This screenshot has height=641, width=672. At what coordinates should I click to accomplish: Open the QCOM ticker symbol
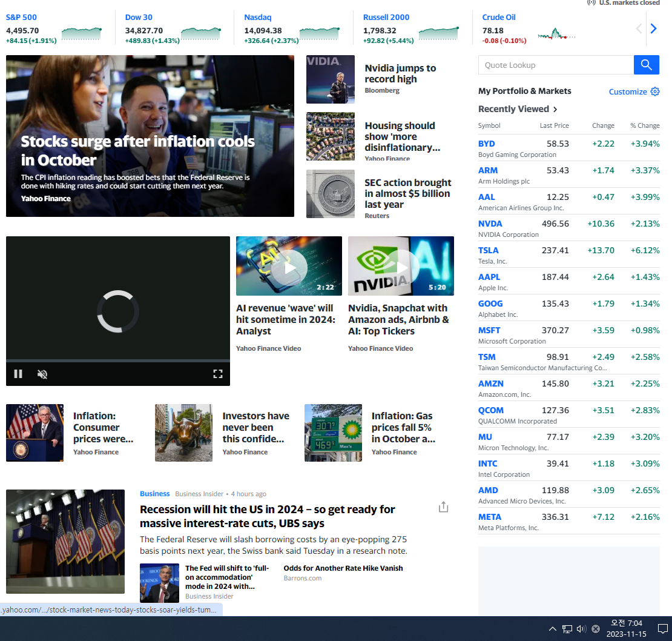pyautogui.click(x=491, y=410)
